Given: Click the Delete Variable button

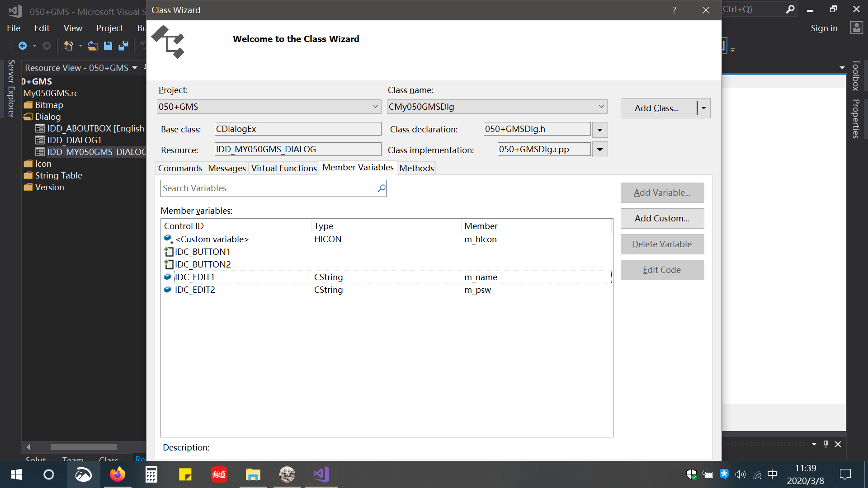Looking at the screenshot, I should tap(662, 244).
